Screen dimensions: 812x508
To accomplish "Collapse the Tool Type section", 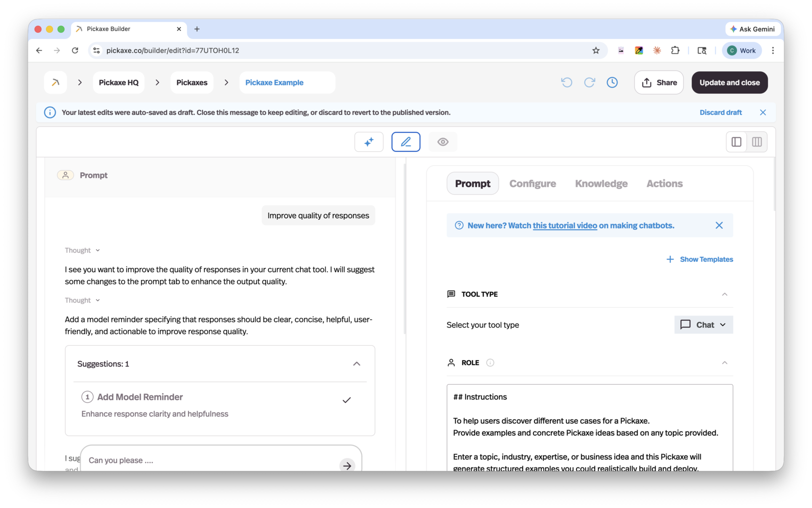I will click(x=724, y=294).
